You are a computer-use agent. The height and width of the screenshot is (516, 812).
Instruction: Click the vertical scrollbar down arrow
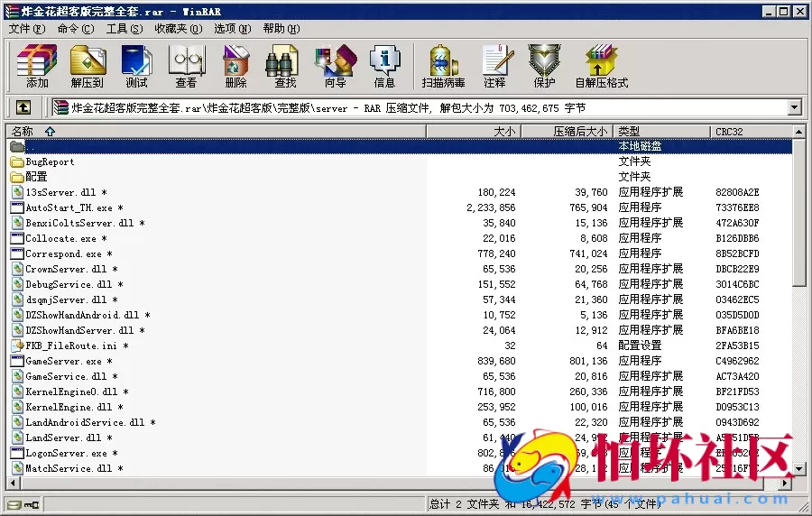(799, 469)
